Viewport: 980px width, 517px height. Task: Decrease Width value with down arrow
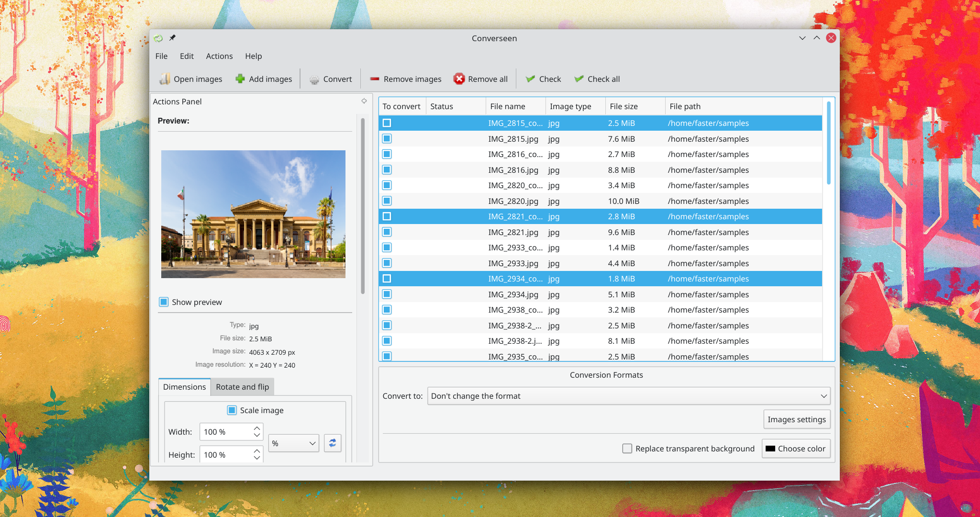(257, 435)
